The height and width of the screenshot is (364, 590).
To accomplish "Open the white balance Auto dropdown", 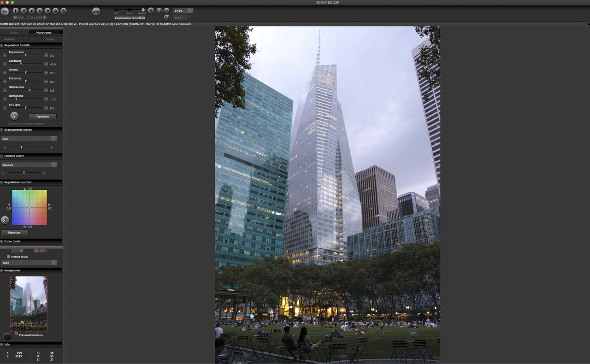I will 29,138.
